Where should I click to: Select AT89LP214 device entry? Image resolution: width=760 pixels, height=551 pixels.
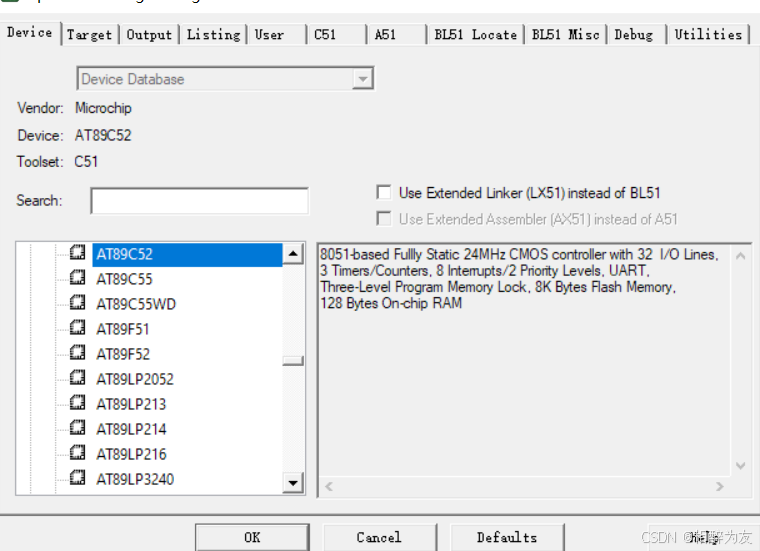(131, 430)
